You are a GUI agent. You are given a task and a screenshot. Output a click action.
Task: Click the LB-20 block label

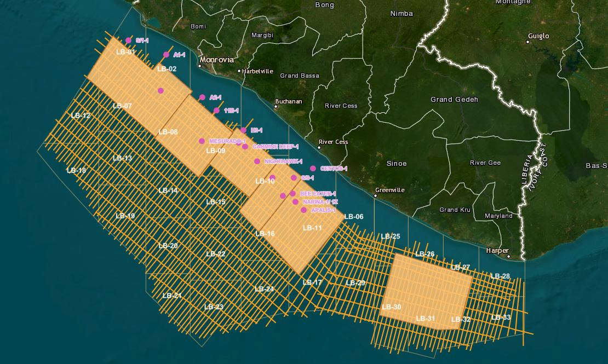(168, 246)
